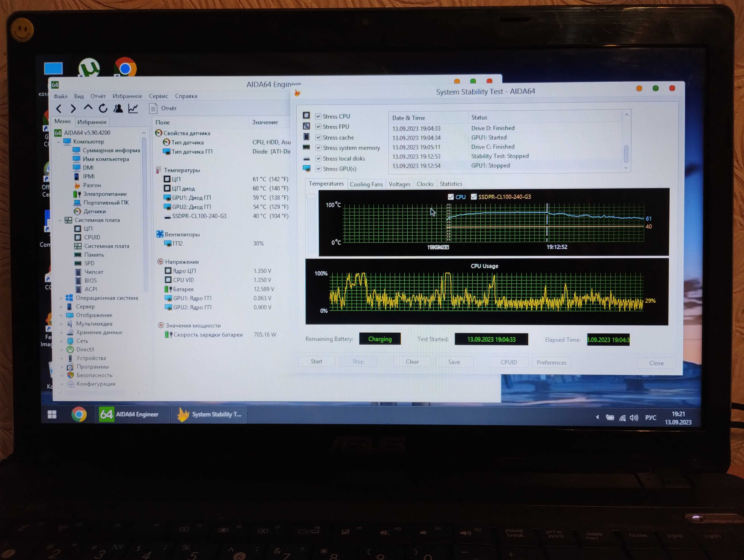Click the Save button
The height and width of the screenshot is (560, 744).
(x=454, y=362)
